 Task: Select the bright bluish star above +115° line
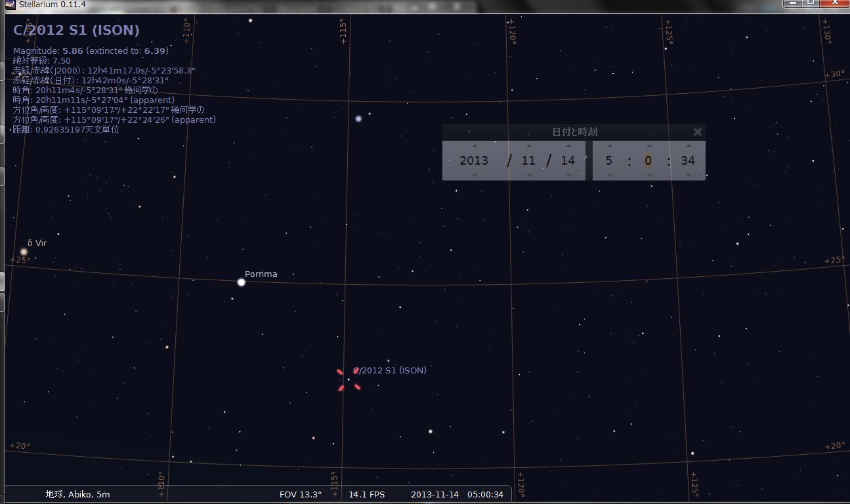pos(358,119)
